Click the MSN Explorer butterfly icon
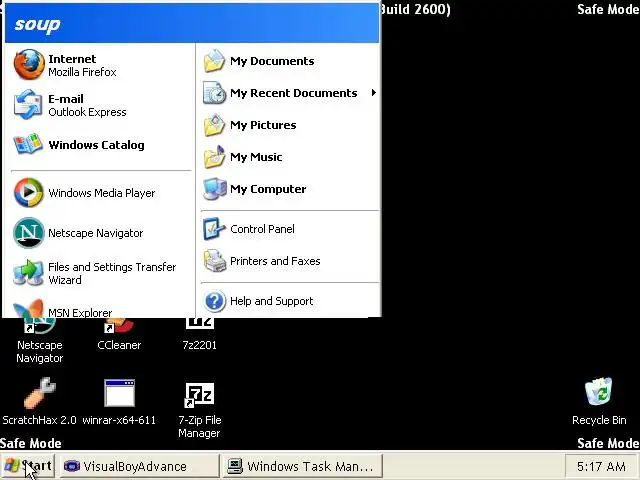640x480 pixels. click(x=28, y=309)
